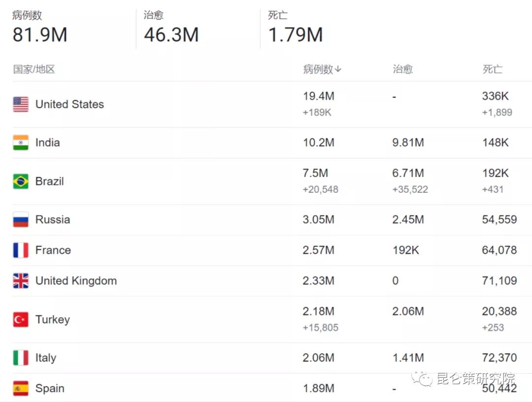This screenshot has width=532, height=402.
Task: Click the Russia flag icon
Action: (x=21, y=219)
